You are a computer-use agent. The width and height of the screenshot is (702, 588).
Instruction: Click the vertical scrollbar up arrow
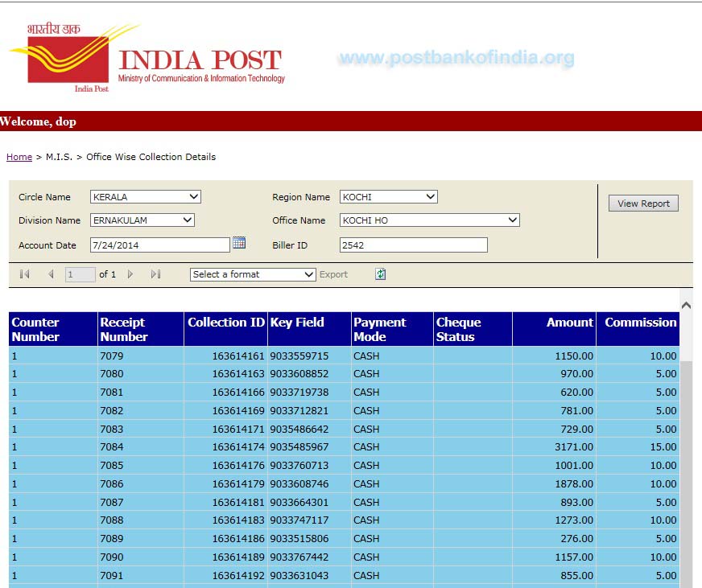pyautogui.click(x=687, y=305)
